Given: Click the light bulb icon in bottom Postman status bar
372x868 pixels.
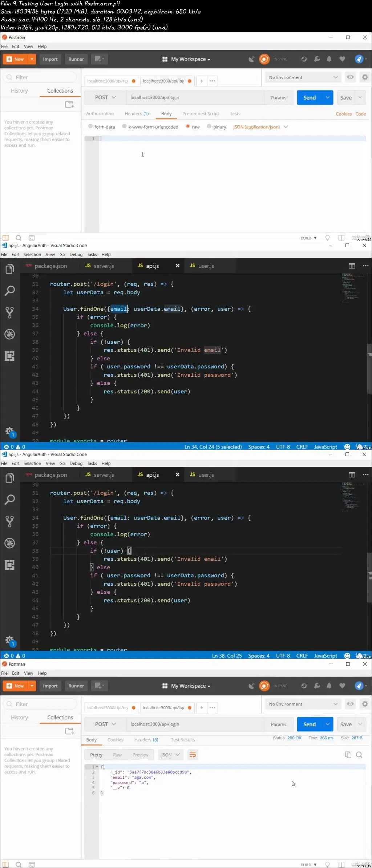Looking at the screenshot, I should [x=327, y=865].
